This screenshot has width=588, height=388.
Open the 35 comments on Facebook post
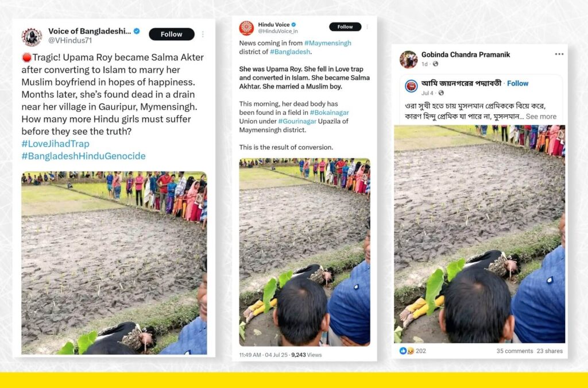pos(514,351)
